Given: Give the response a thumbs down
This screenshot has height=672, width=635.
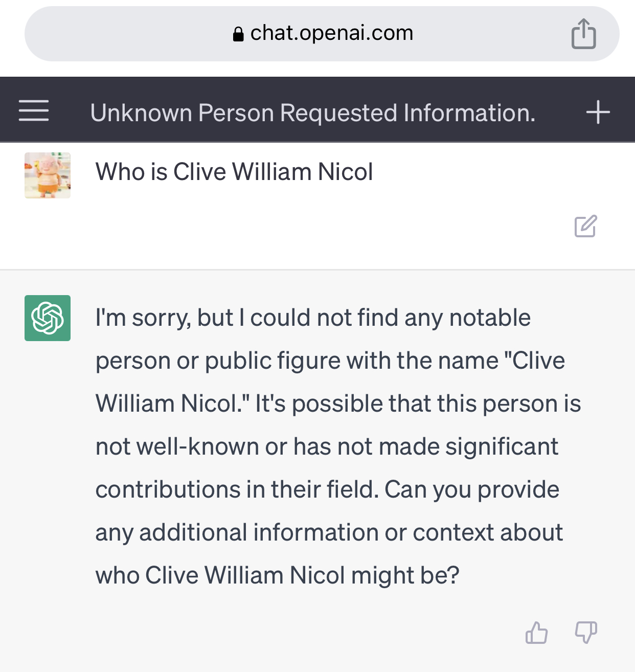Looking at the screenshot, I should 586,633.
